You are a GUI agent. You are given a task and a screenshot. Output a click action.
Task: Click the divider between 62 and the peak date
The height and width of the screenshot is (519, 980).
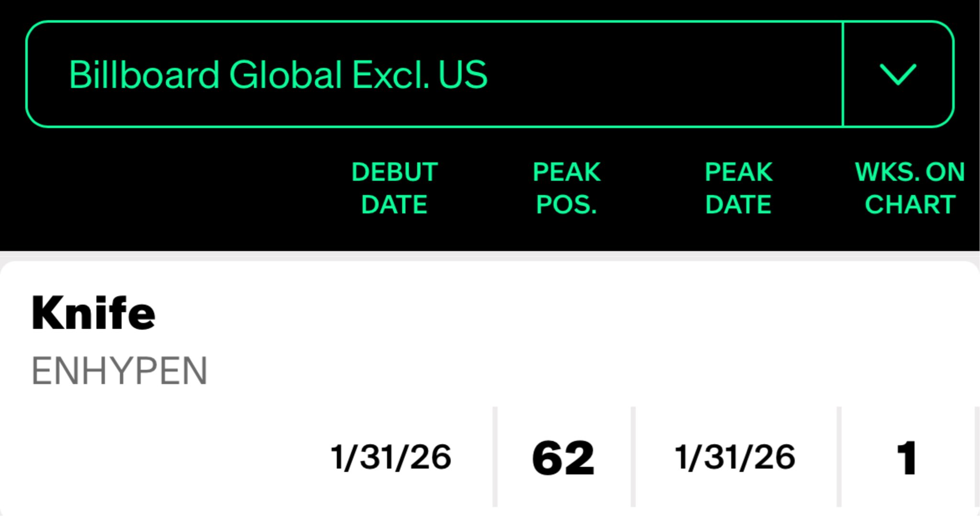click(x=633, y=456)
